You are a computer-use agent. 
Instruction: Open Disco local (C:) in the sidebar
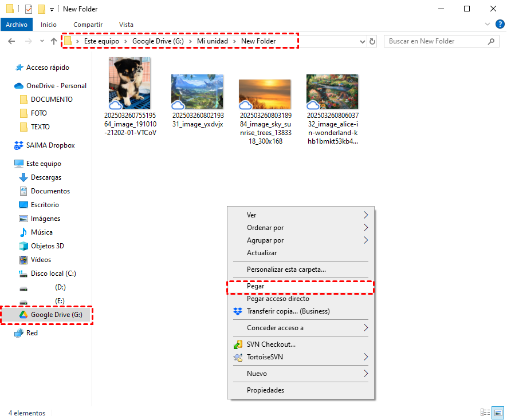(x=48, y=274)
